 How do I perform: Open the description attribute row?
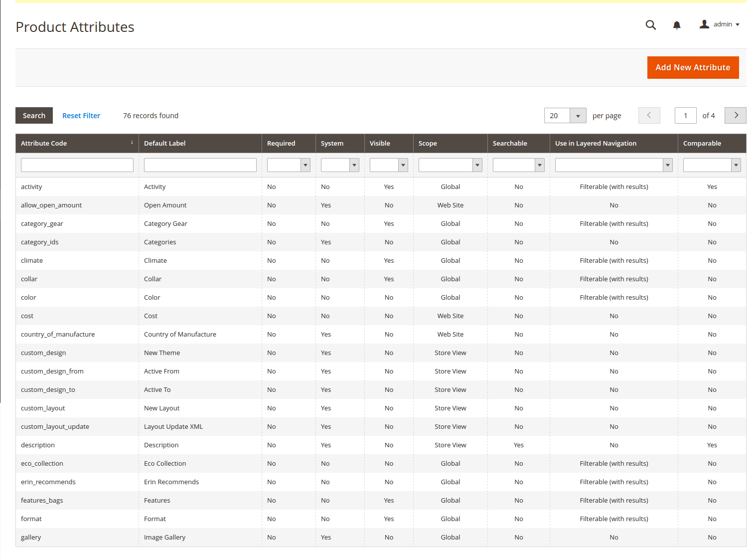pyautogui.click(x=381, y=445)
